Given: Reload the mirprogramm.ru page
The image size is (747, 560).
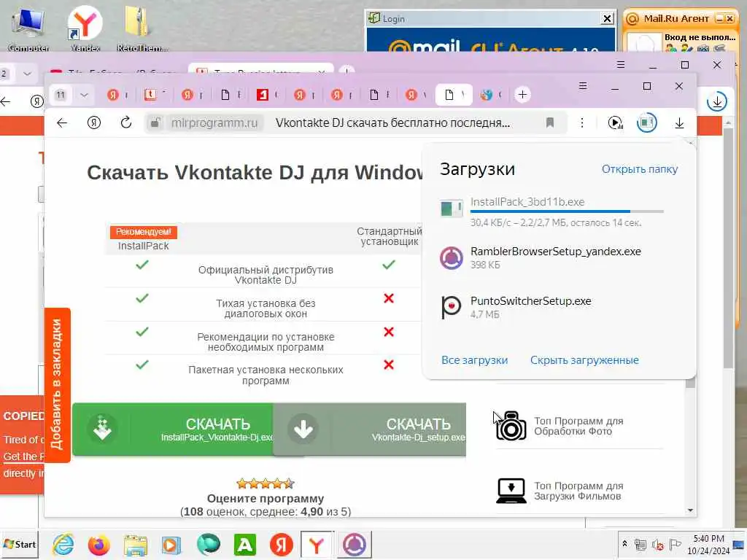Looking at the screenshot, I should pyautogui.click(x=125, y=122).
